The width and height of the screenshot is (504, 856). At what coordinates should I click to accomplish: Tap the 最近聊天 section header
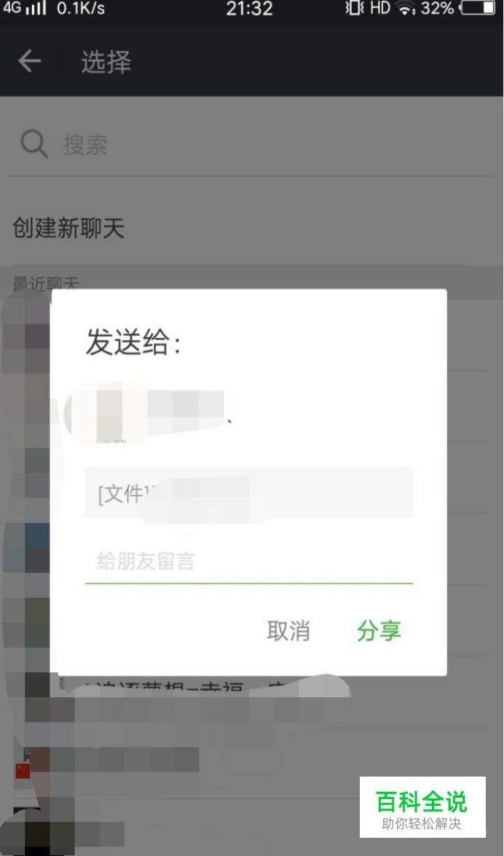[x=46, y=284]
